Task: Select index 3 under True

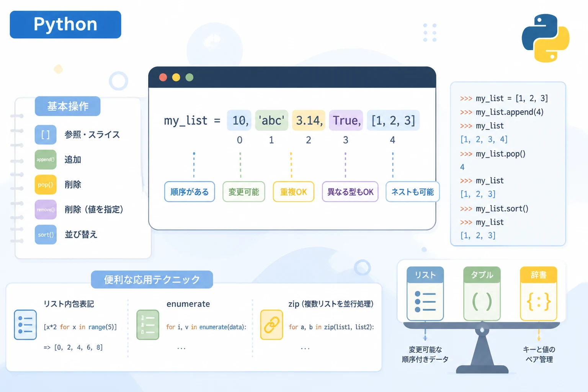Action: (x=346, y=140)
